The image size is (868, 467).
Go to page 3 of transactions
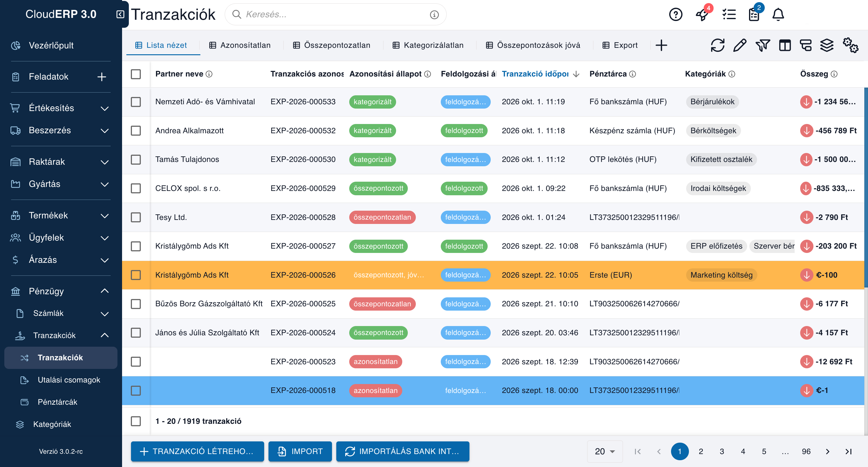click(x=722, y=451)
